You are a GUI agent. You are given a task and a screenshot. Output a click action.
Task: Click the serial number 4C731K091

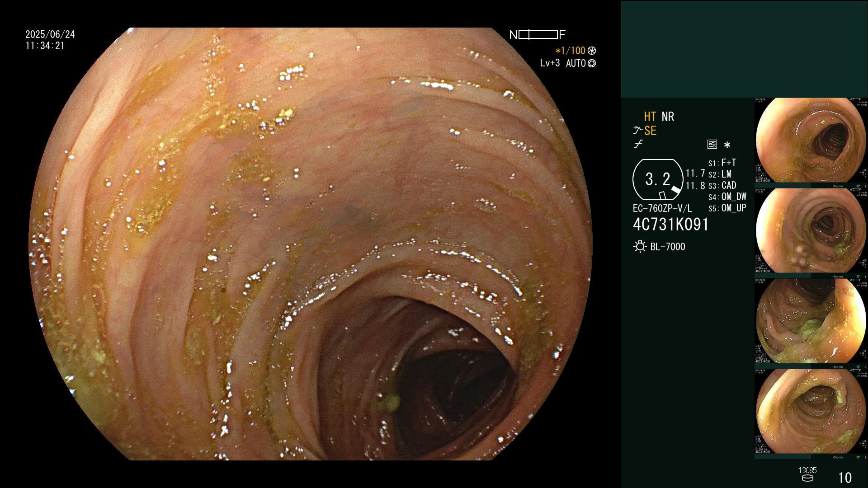pos(671,225)
